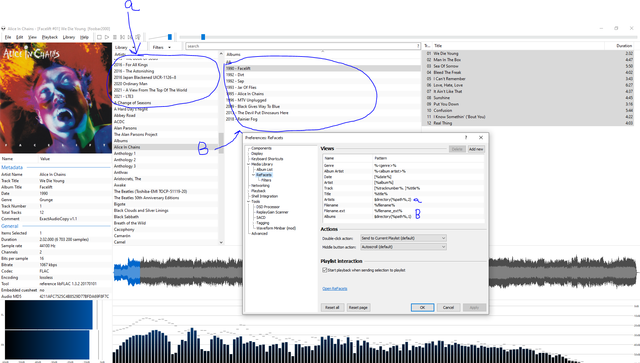Open the Help menu
The width and height of the screenshot is (640, 363).
coord(84,37)
